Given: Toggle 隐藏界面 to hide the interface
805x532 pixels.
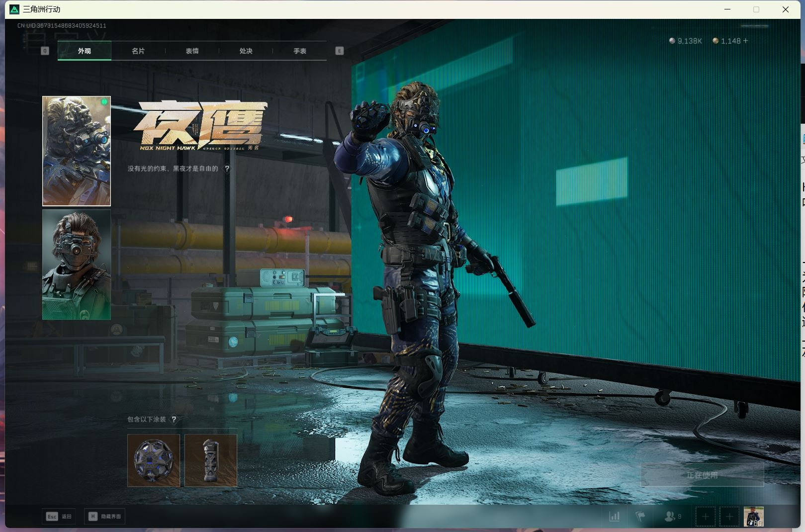Looking at the screenshot, I should coord(105,517).
